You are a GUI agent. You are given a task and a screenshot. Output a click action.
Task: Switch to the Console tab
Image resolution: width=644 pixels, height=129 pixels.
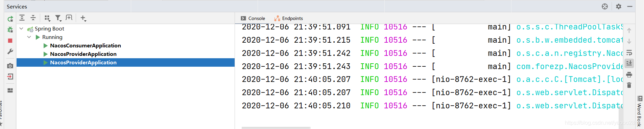[253, 18]
